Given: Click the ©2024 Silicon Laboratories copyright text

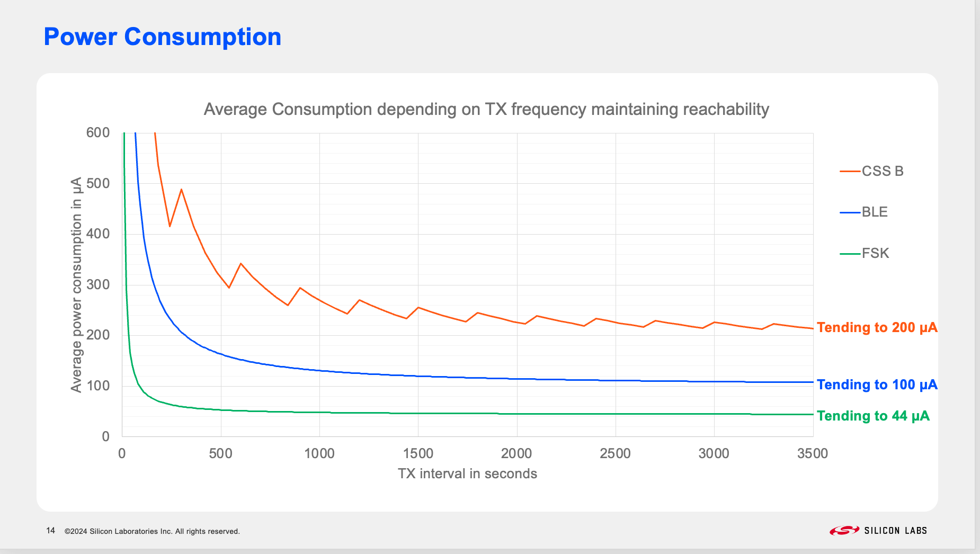Looking at the screenshot, I should [152, 531].
